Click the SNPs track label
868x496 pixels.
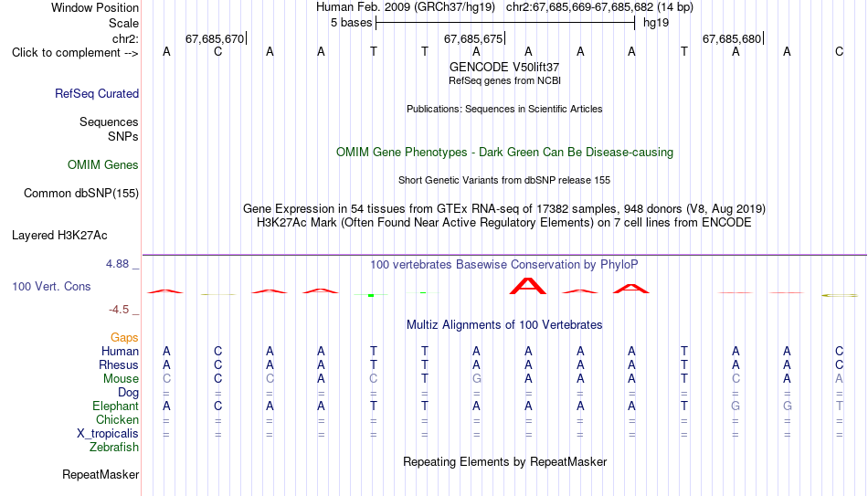[x=123, y=136]
